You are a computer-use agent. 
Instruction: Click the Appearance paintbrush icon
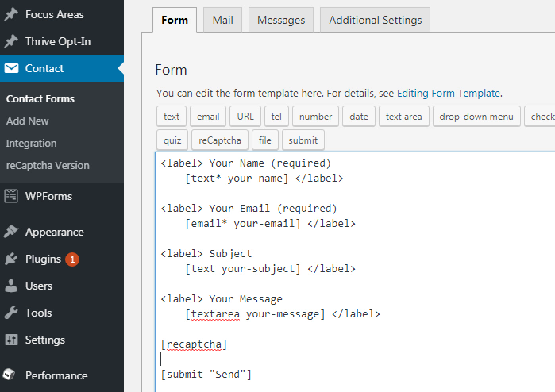point(11,232)
